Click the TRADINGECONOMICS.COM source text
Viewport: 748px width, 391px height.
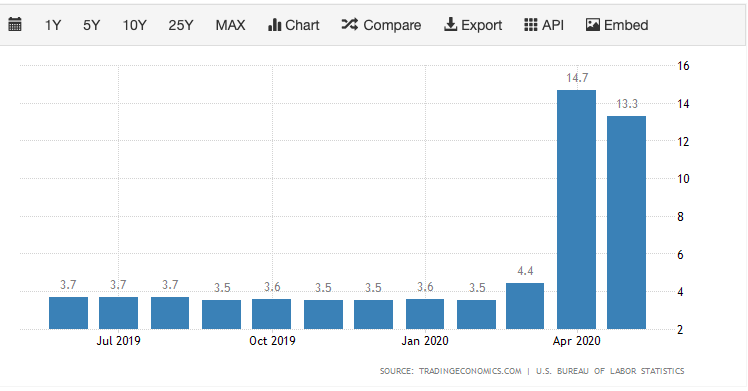tap(470, 371)
